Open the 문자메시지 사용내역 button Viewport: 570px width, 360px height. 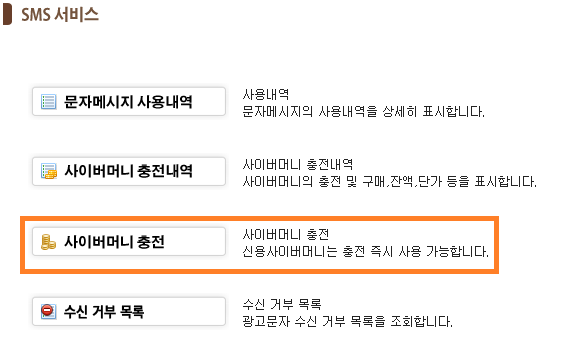click(x=129, y=101)
